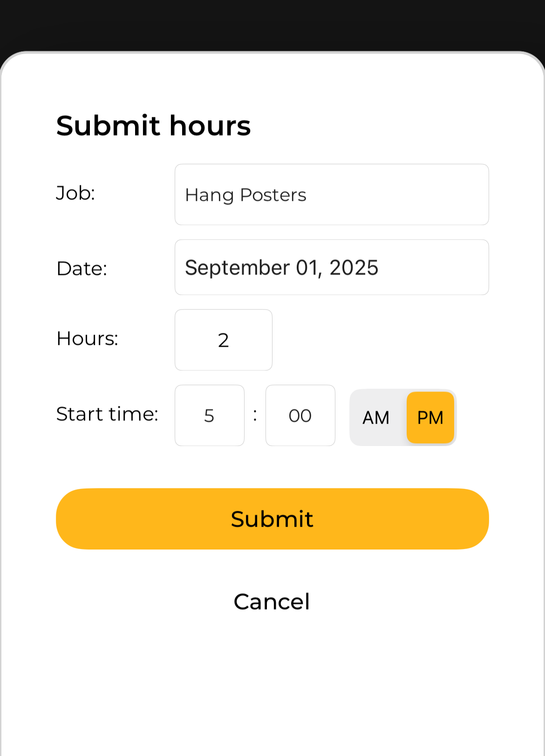Click the Hours: label
The image size is (545, 756).
(x=88, y=338)
